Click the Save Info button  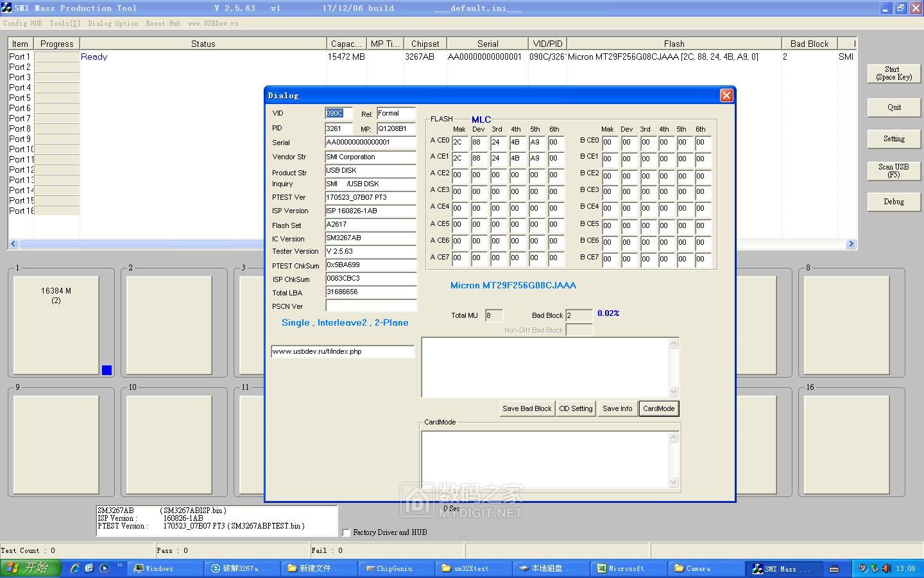coord(617,408)
